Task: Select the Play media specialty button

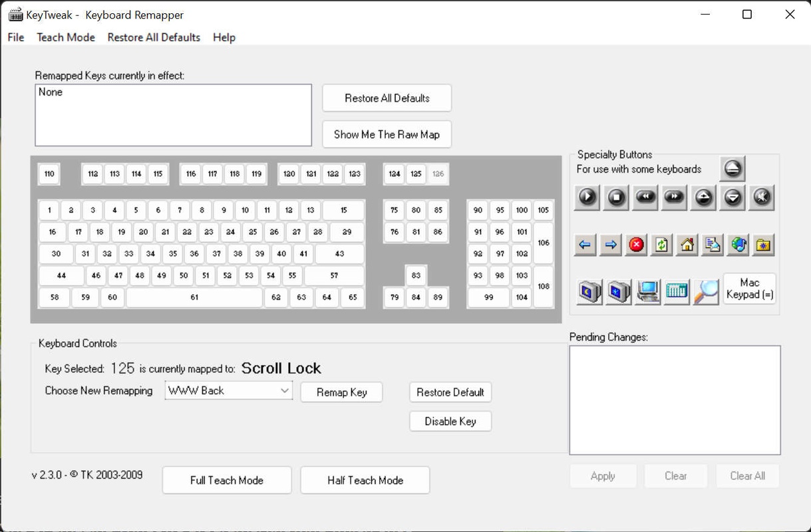Action: tap(587, 198)
